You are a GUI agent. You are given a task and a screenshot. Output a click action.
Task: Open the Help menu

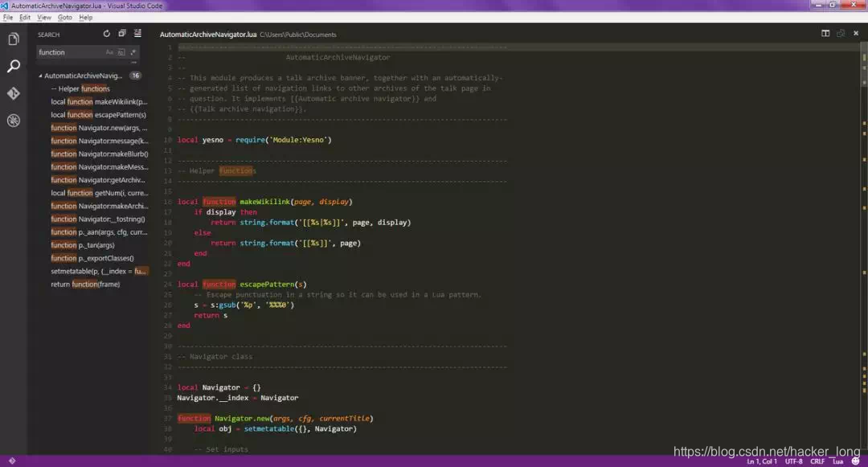pyautogui.click(x=86, y=18)
